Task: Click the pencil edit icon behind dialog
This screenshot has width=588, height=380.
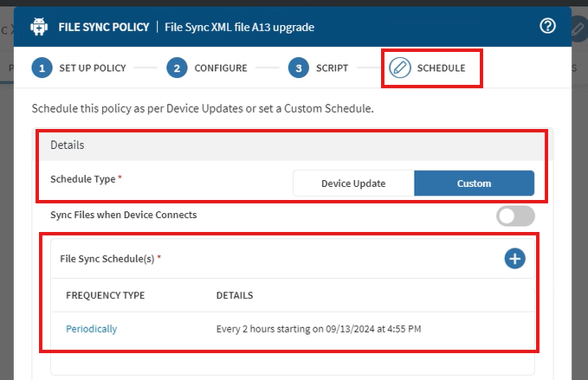Action: click(x=579, y=29)
